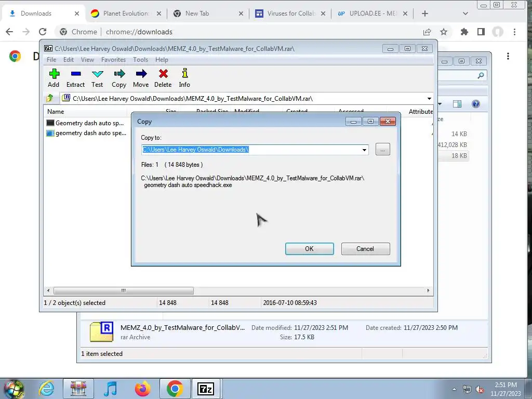
Task: Click the share page icon in Chrome
Action: tap(427, 32)
